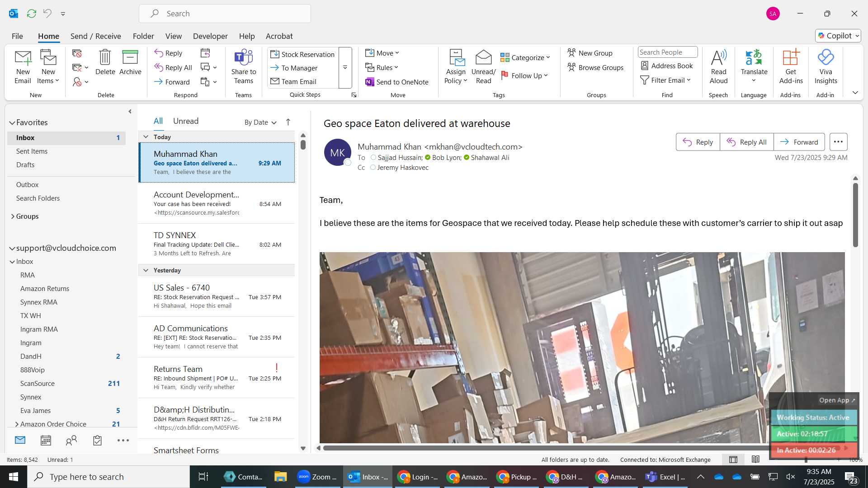Click ribbon Reply button
Image resolution: width=868 pixels, height=488 pixels.
point(168,53)
